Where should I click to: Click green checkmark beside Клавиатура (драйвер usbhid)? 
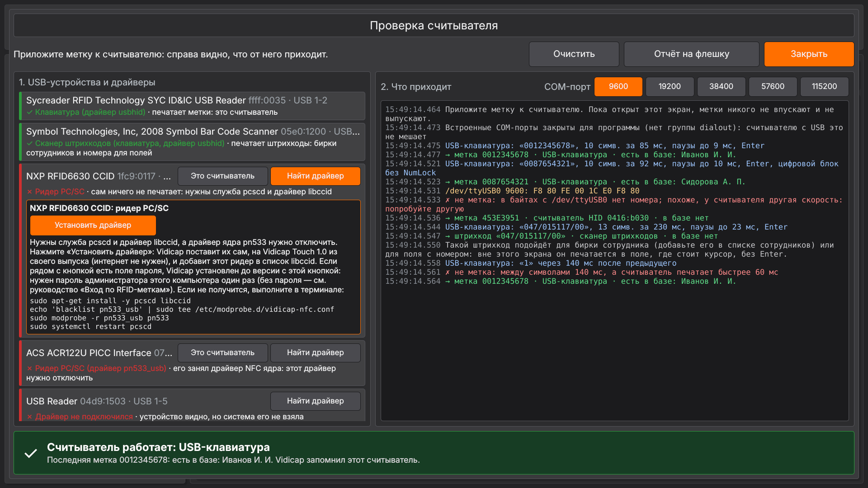[29, 113]
